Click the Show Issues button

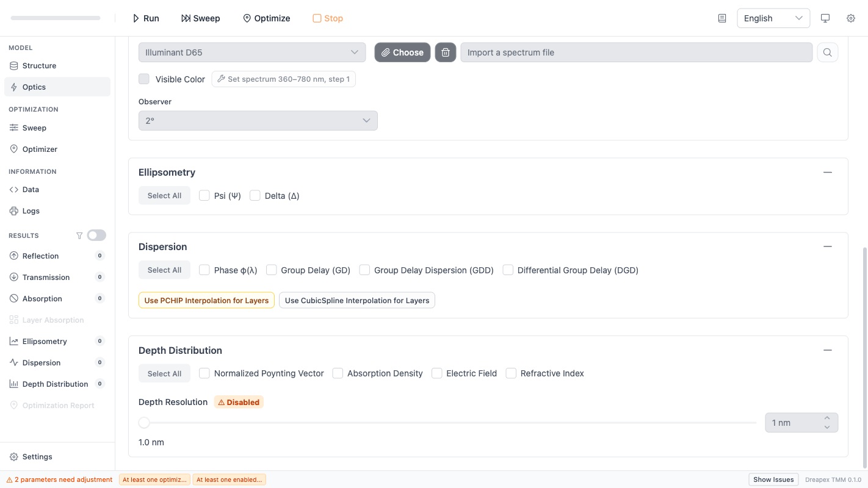773,479
